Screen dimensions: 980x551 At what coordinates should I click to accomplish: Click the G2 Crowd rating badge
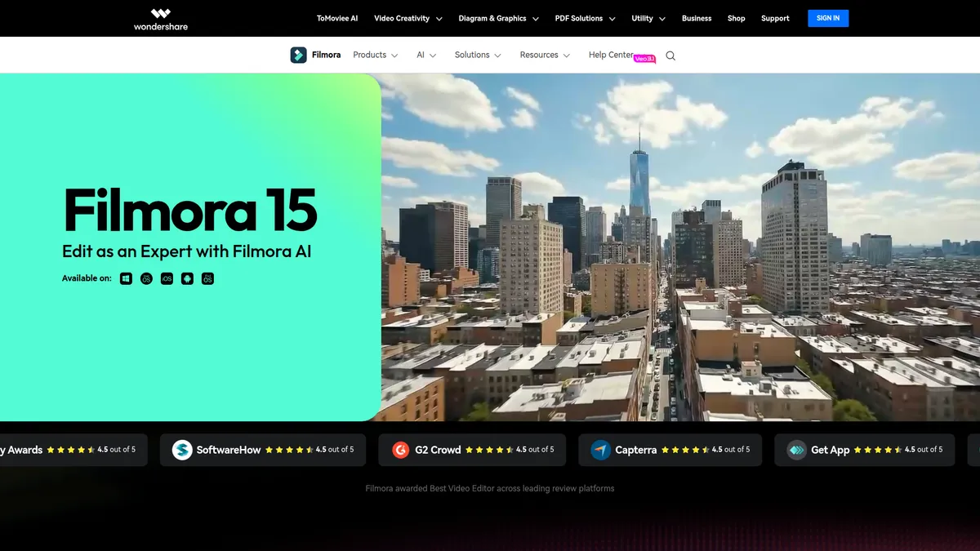[471, 450]
